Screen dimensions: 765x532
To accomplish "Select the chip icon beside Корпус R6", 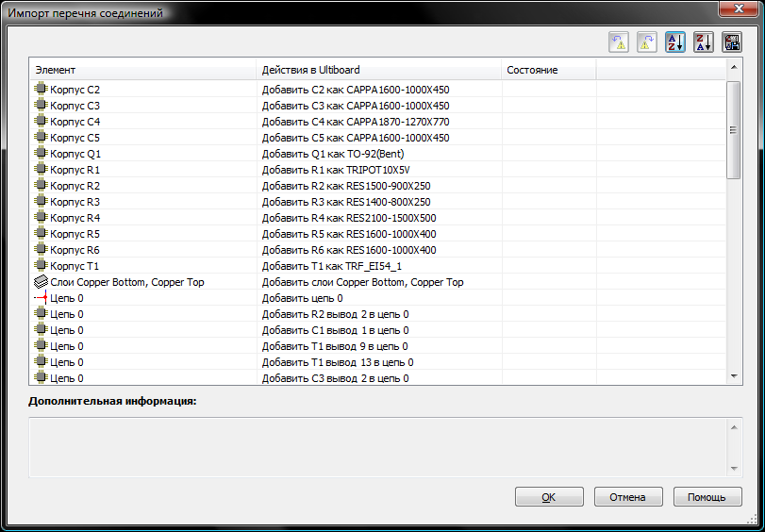I will tap(41, 250).
